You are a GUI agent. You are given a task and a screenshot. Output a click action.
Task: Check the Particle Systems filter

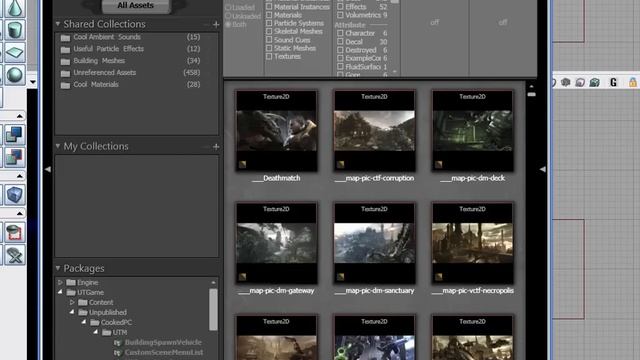269,23
